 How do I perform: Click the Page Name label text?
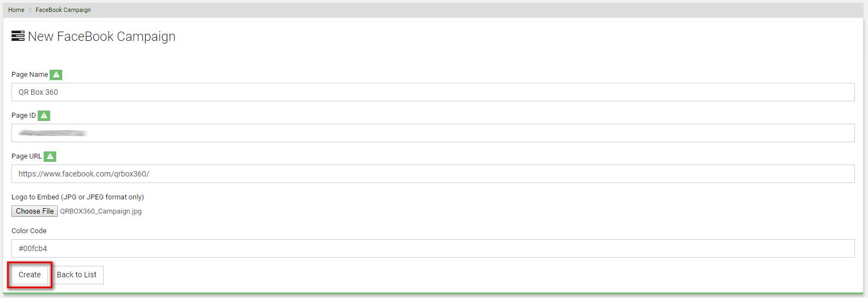[x=29, y=75]
